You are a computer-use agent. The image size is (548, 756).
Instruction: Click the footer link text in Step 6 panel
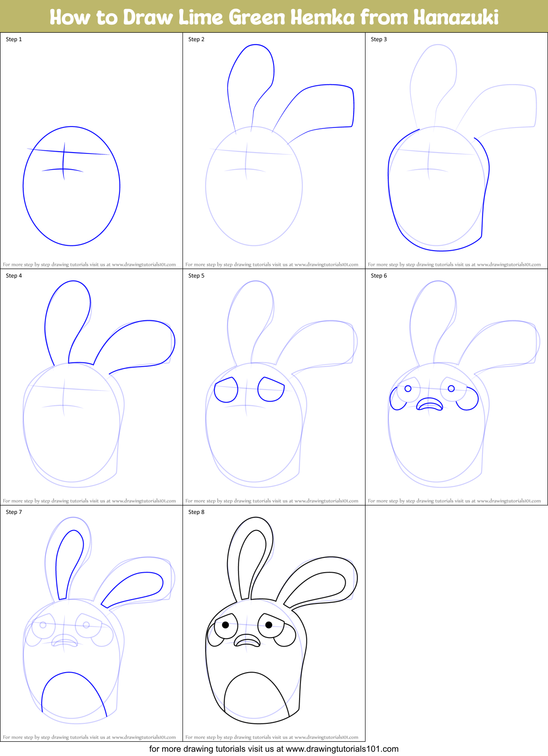[454, 501]
